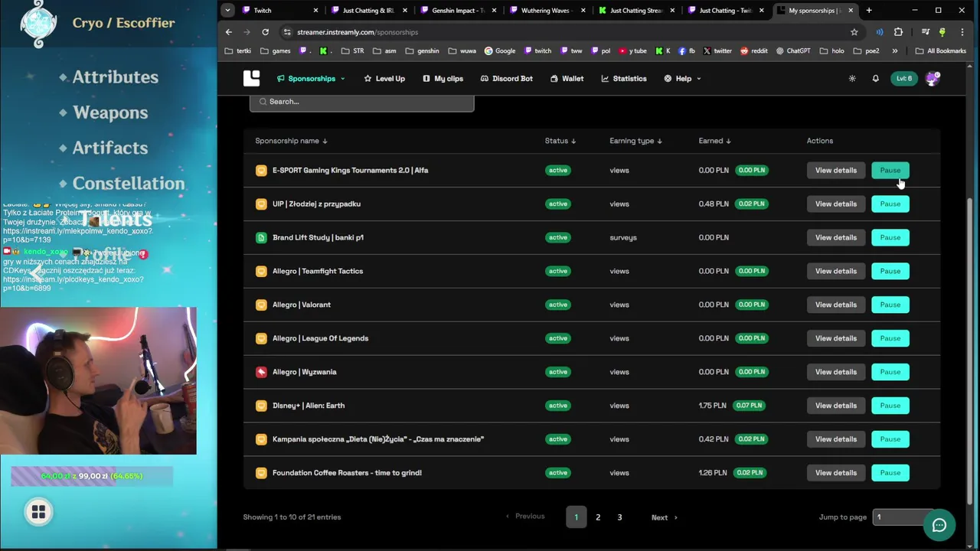Go to pagination page 2

point(598,517)
